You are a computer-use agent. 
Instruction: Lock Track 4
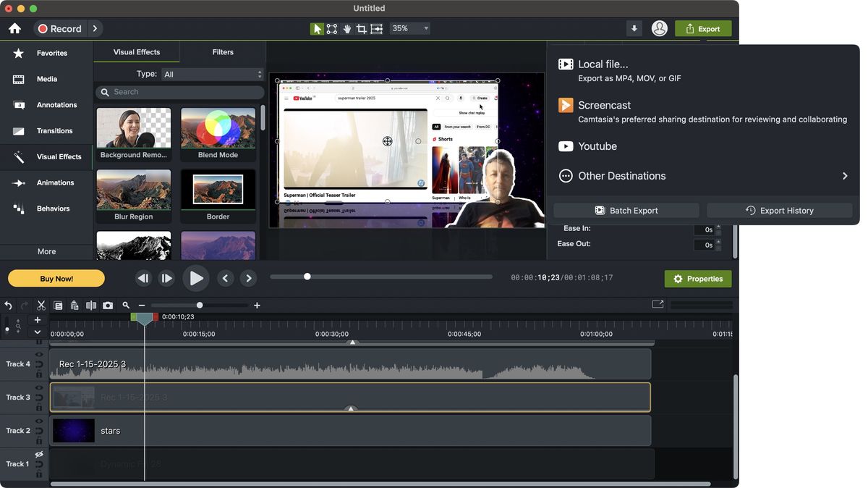coord(39,374)
